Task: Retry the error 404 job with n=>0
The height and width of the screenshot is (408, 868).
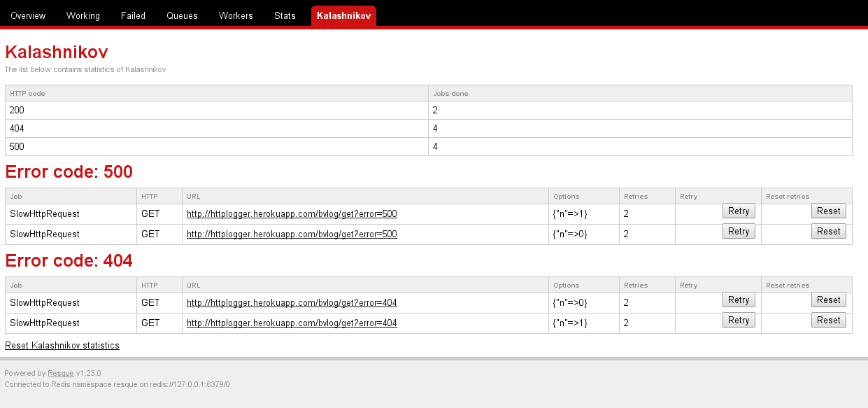Action: 739,300
